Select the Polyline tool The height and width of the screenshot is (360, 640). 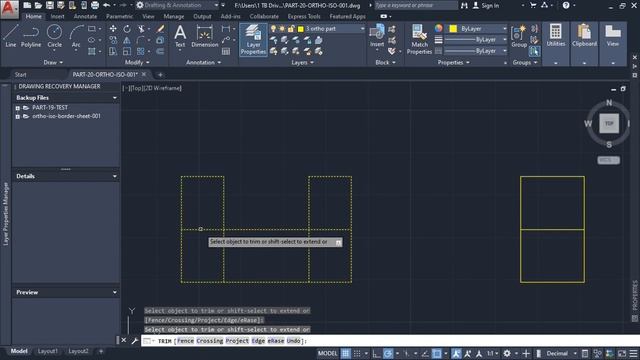coord(31,36)
